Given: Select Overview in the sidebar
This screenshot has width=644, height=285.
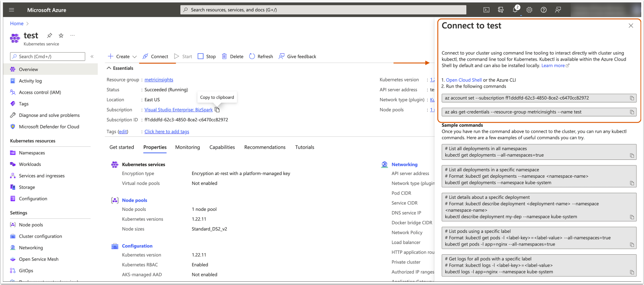Looking at the screenshot, I should (50, 69).
